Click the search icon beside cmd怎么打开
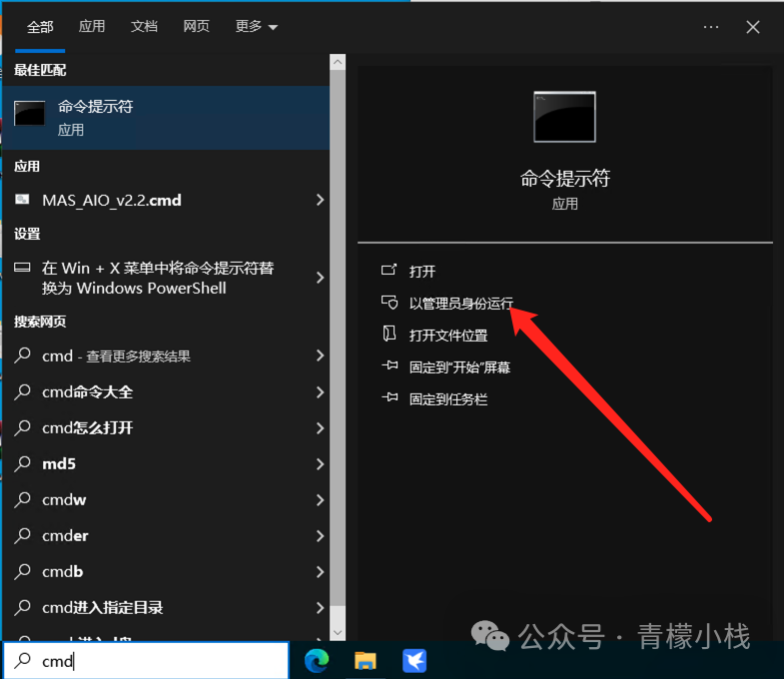Viewport: 784px width, 679px height. (22, 427)
